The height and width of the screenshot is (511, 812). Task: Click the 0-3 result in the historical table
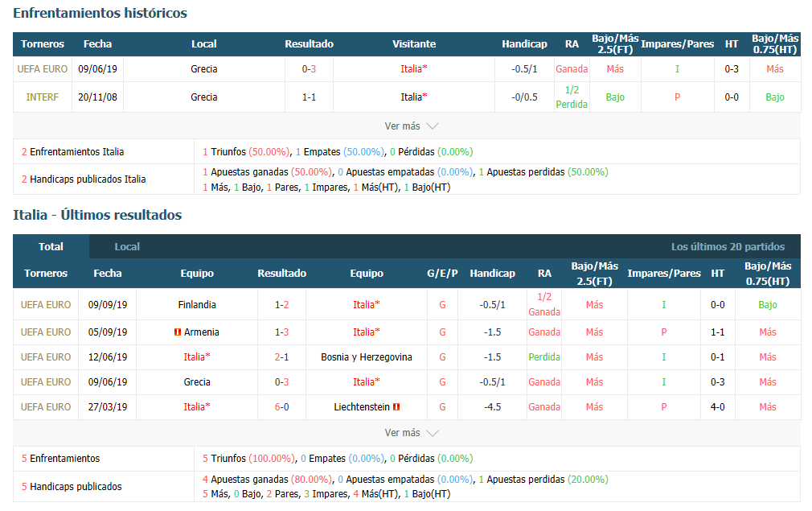310,69
